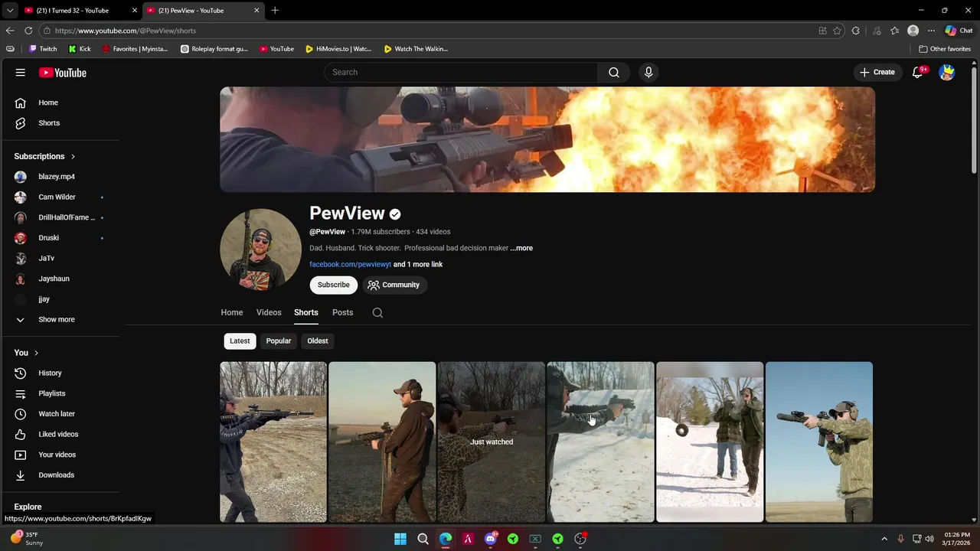
Task: Open tab search dropdown arrow
Action: (9, 11)
